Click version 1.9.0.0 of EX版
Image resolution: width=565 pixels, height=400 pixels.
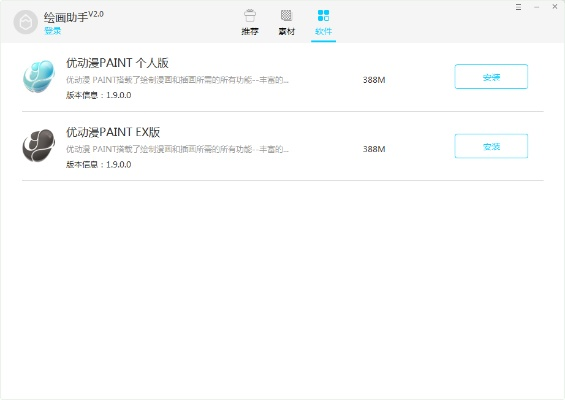click(98, 164)
